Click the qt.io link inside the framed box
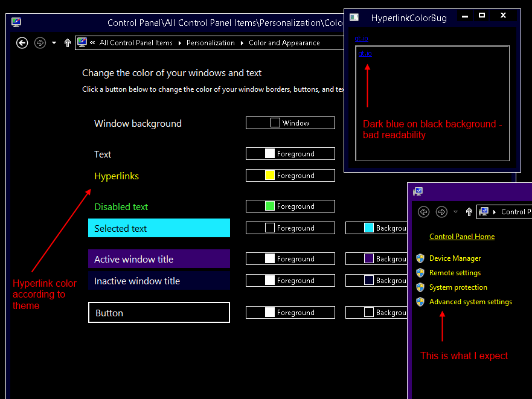Image resolution: width=532 pixels, height=399 pixels. point(365,53)
